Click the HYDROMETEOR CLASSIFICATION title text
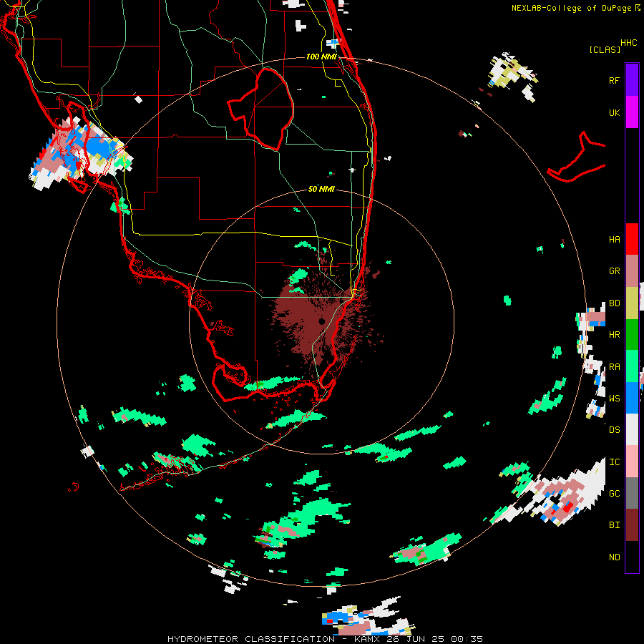 tap(251, 639)
